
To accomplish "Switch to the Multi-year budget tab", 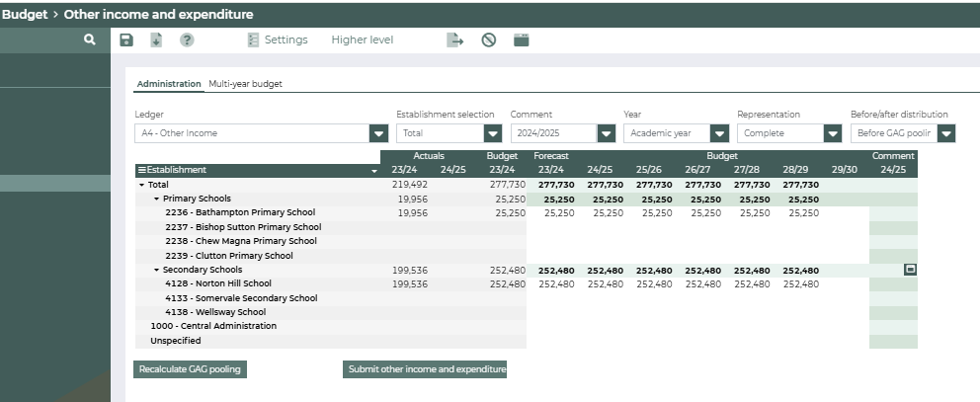I will (x=245, y=84).
